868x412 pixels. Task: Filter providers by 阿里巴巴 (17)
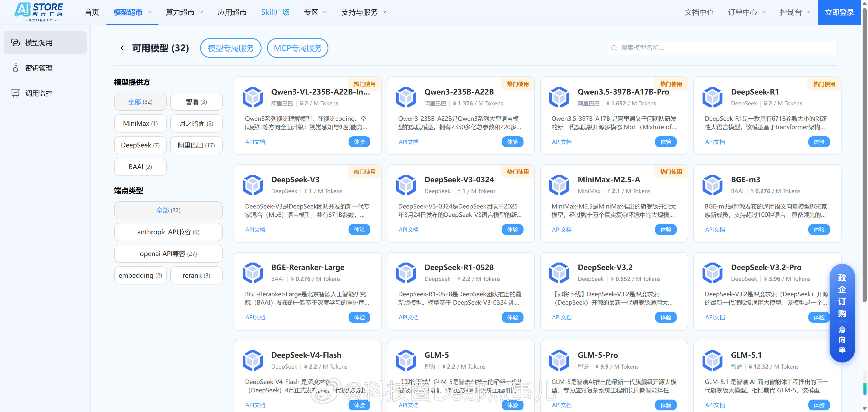click(x=196, y=145)
